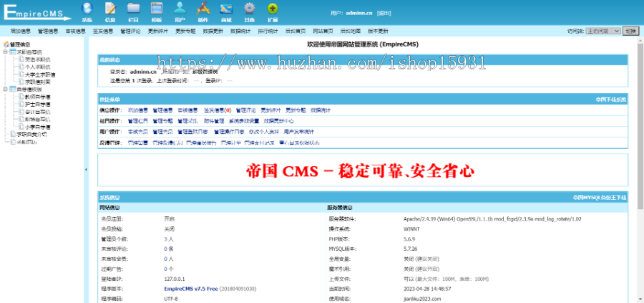Click 修改个人资料 link in quick menu
This screenshot has height=303, width=644.
264,132
